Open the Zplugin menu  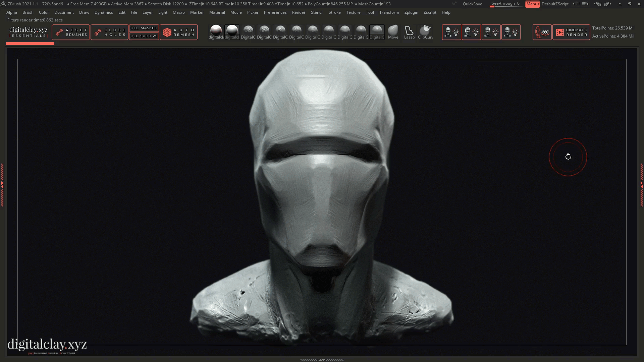click(411, 12)
